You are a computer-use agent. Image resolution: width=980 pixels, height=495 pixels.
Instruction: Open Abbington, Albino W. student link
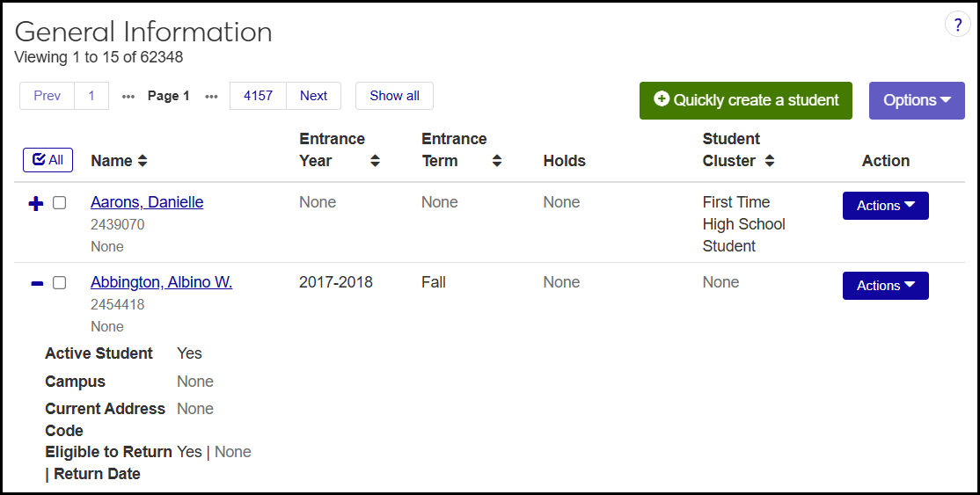click(x=161, y=282)
